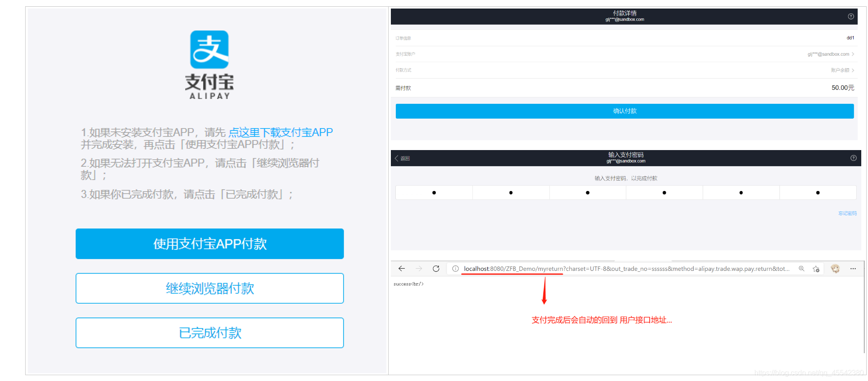The width and height of the screenshot is (868, 381).
Task: Click the Alipay logo icon
Action: [209, 49]
